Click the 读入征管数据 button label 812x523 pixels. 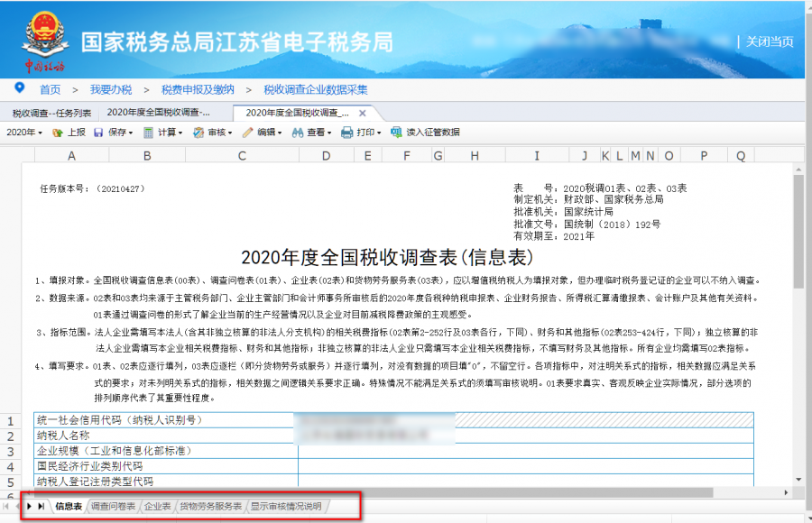[433, 133]
